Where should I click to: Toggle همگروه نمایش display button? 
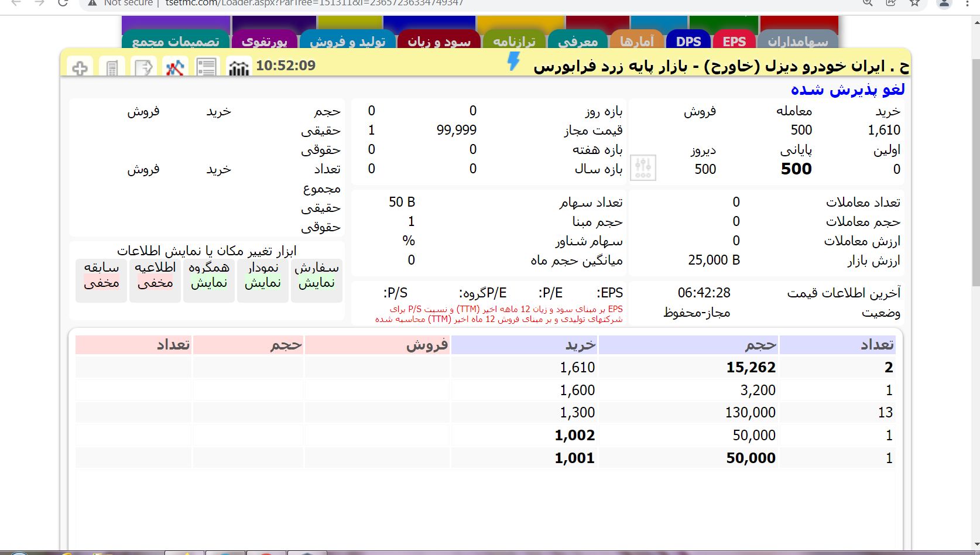(x=209, y=280)
